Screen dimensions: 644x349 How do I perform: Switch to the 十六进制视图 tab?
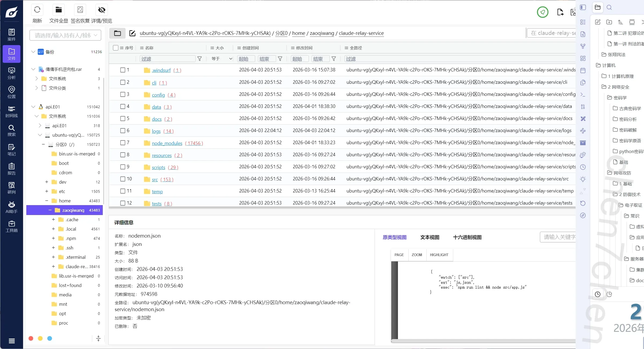(x=467, y=237)
